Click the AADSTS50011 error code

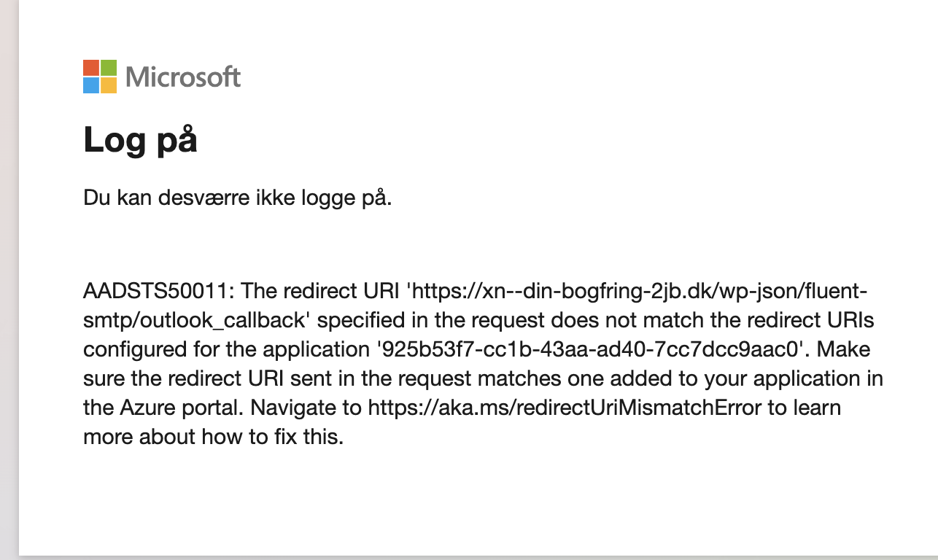click(156, 292)
